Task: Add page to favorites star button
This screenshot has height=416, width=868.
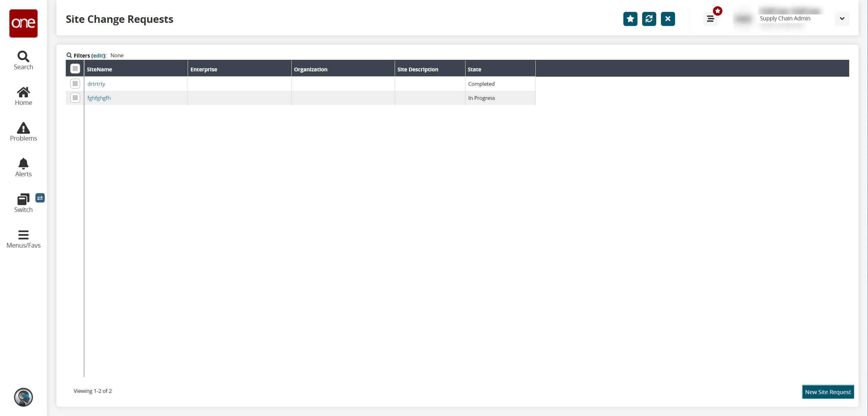Action: click(x=630, y=19)
